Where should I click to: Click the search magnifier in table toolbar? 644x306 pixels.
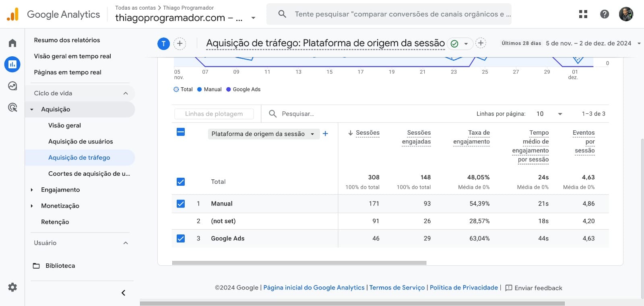coord(272,114)
